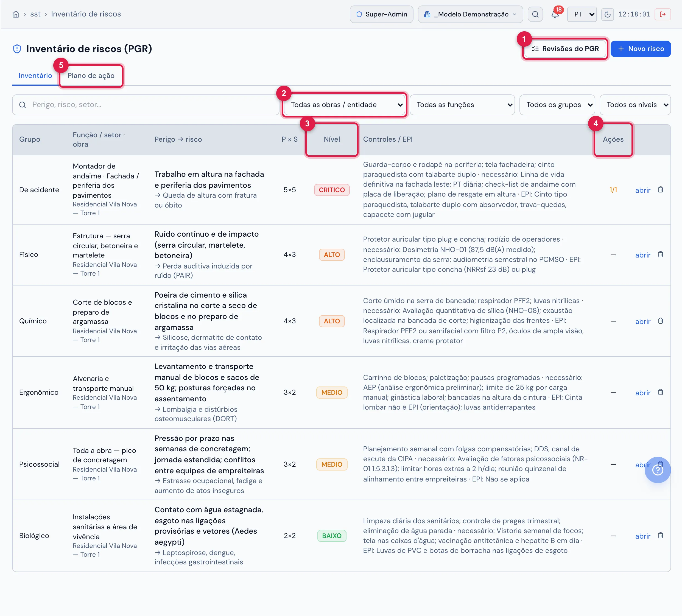This screenshot has width=682, height=616.
Task: Click abrir on the Ergonômico row
Action: pos(642,393)
